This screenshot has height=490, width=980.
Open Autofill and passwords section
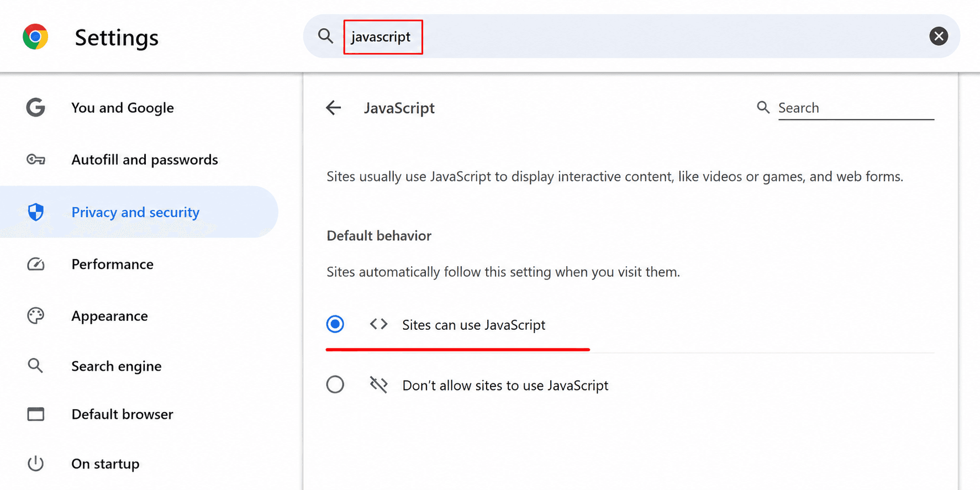145,160
